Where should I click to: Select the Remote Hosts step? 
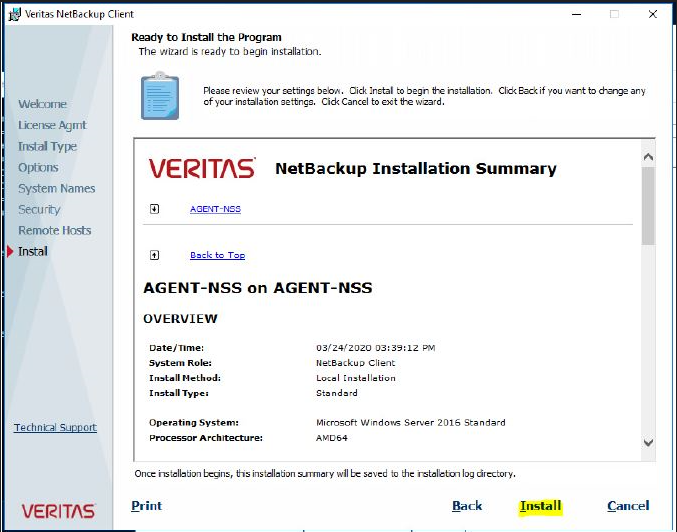click(54, 231)
